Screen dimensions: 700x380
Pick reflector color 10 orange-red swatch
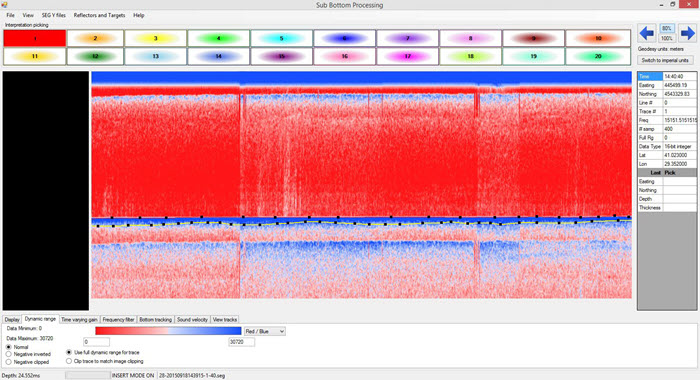tap(598, 38)
